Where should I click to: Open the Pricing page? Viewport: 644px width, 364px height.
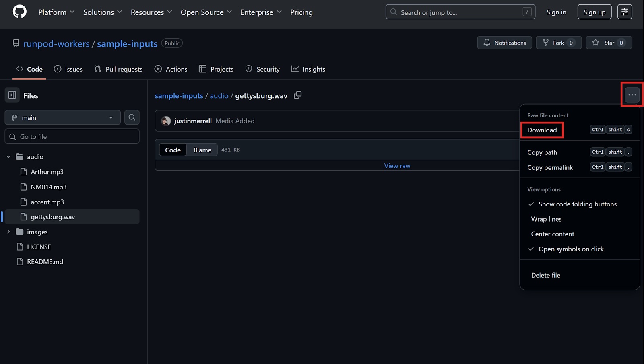[x=301, y=12]
